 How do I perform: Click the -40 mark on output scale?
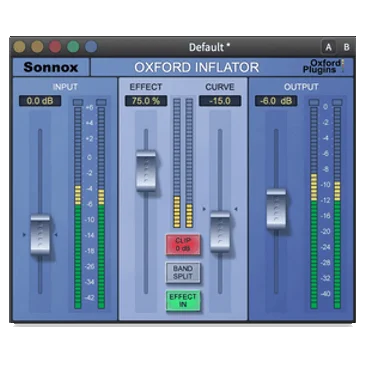tap(325, 294)
